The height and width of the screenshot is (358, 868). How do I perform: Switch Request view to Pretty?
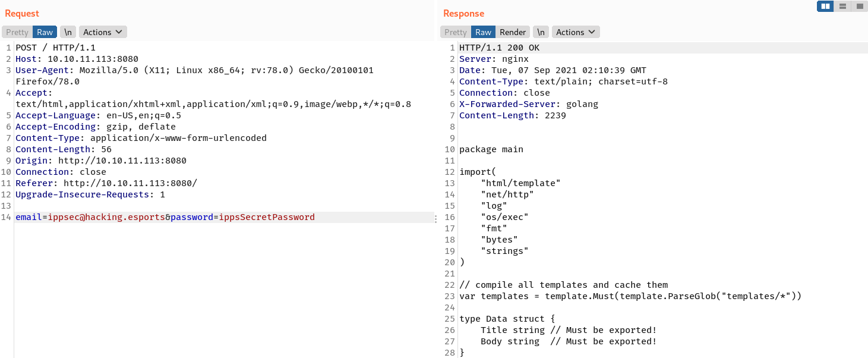(17, 32)
